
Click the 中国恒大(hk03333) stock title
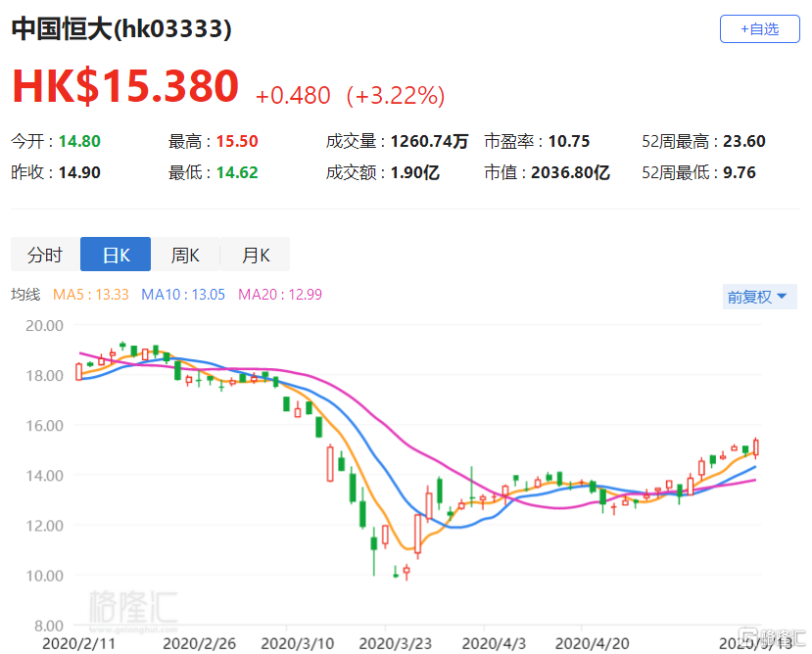click(x=121, y=29)
